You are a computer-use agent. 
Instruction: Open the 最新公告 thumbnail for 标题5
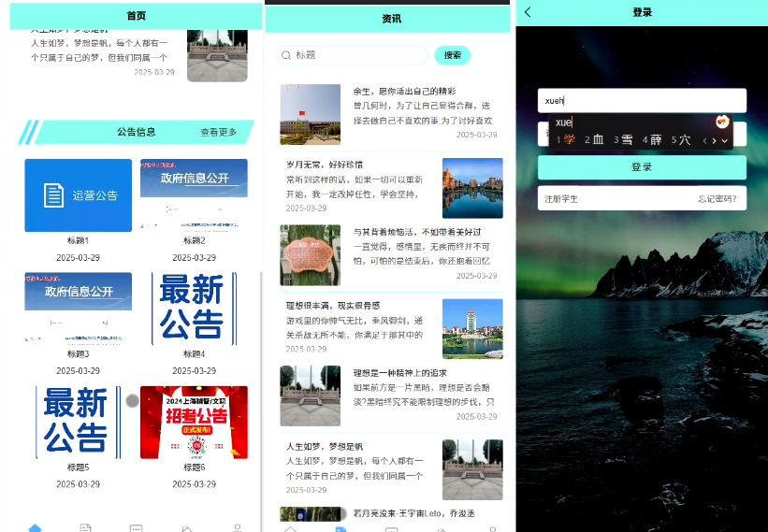point(79,423)
